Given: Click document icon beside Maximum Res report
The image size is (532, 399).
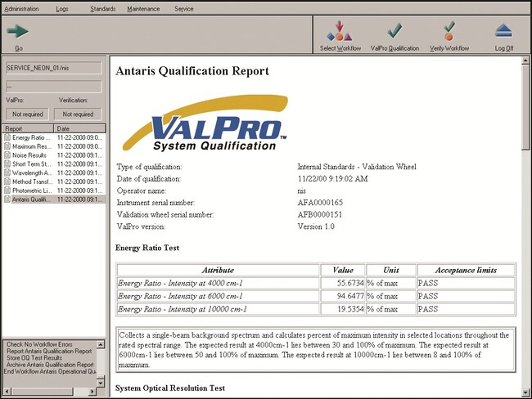Looking at the screenshot, I should (7, 146).
